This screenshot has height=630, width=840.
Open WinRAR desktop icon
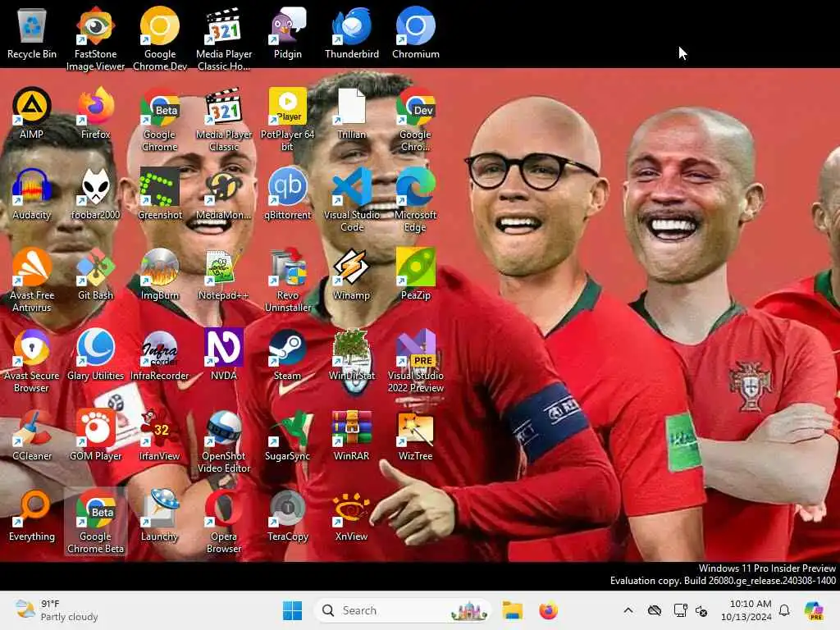(351, 435)
